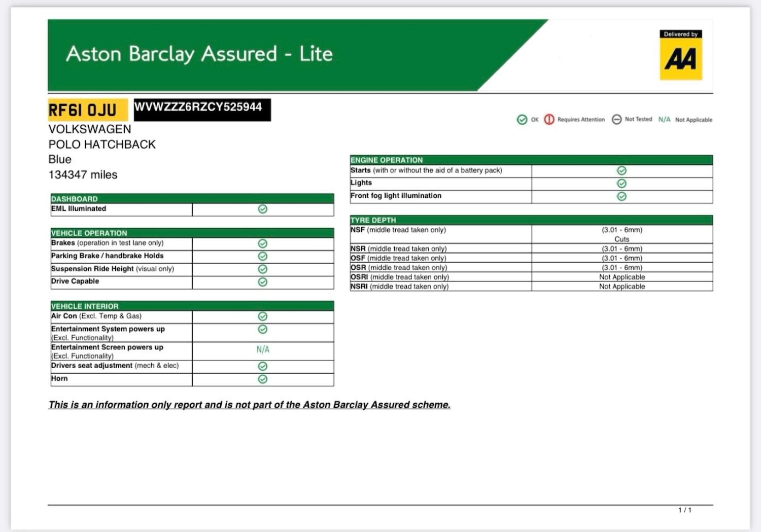Click the RF61 OJU registration plate
Viewport: 761px width, 532px height.
click(x=83, y=110)
